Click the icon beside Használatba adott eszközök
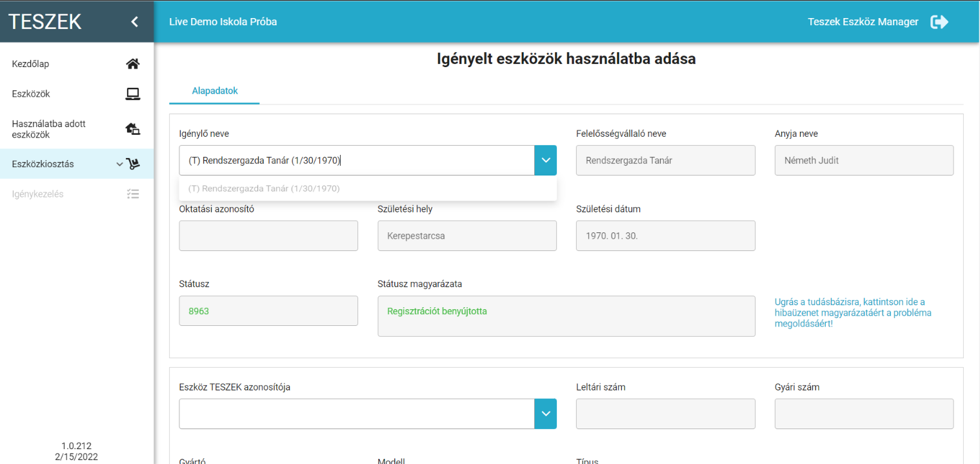This screenshot has height=464, width=980. (132, 129)
